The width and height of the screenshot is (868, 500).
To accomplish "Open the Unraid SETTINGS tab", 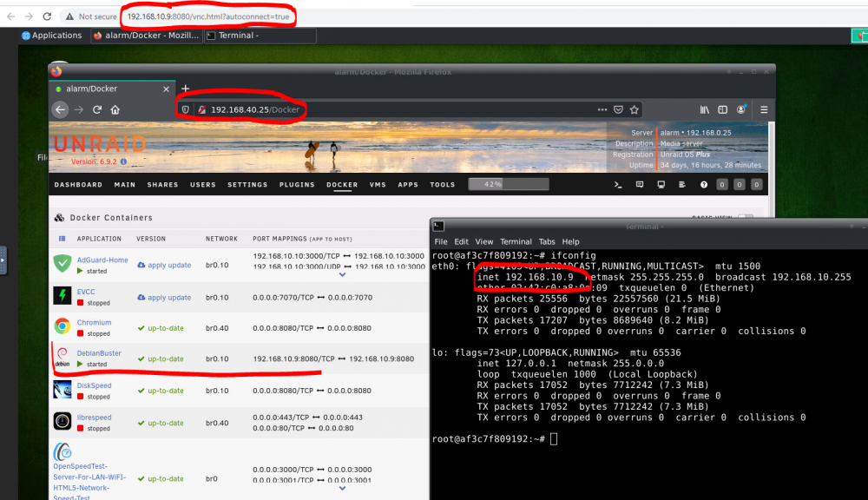I will point(247,185).
